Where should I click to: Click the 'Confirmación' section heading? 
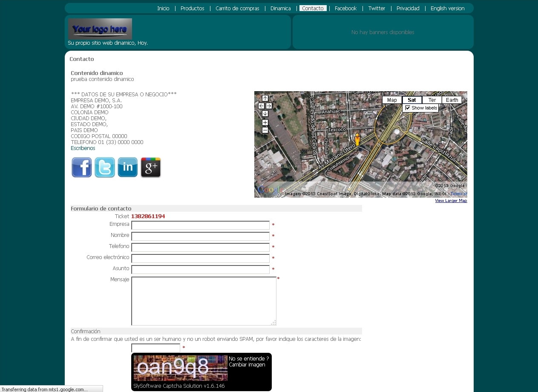tap(86, 331)
